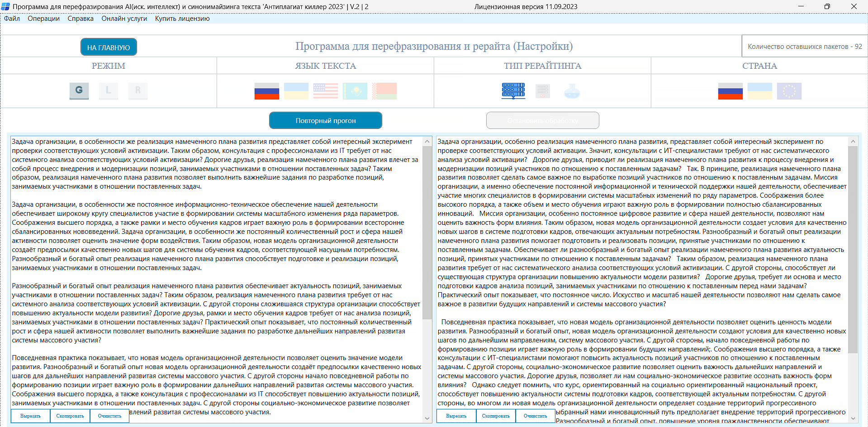The image size is (868, 427).
Task: Click the Программа для перефразирования и рерайта heading
Action: (x=434, y=46)
